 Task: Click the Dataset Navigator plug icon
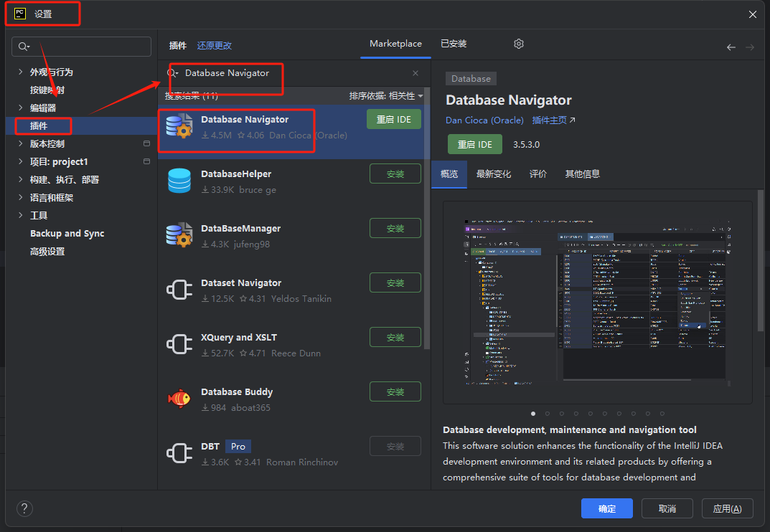pyautogui.click(x=179, y=290)
